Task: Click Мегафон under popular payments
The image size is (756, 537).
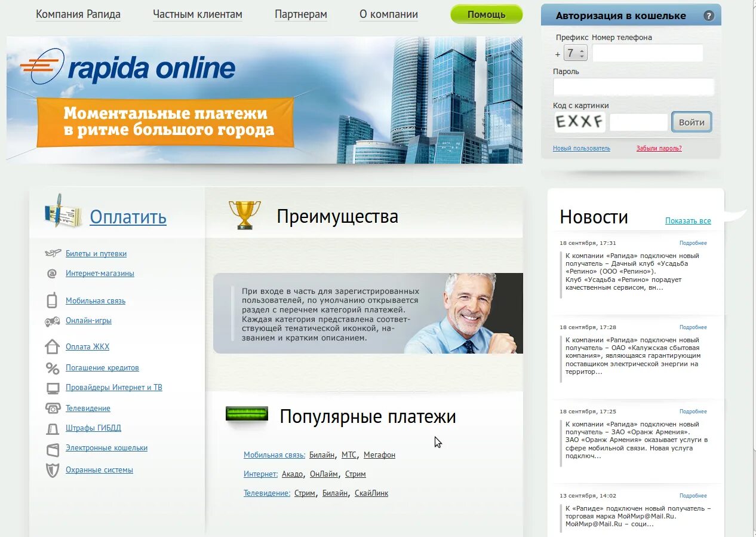Action: 379,455
